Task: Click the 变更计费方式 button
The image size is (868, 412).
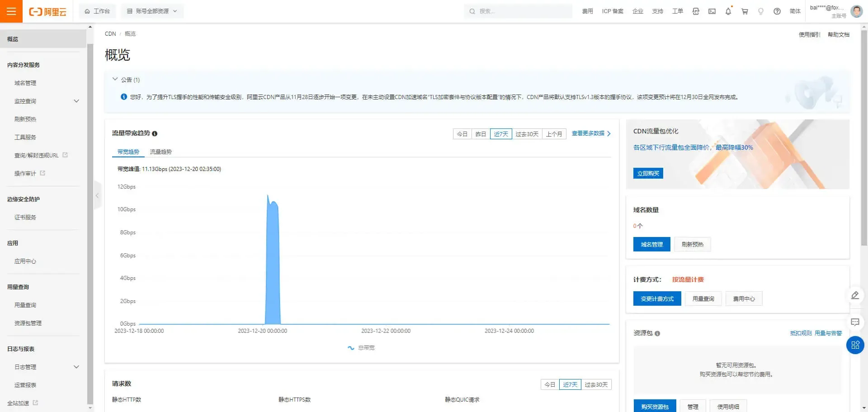Action: pos(657,298)
